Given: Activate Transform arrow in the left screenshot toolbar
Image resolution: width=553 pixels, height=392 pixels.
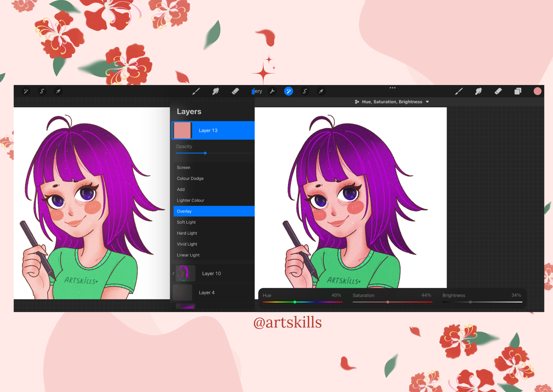Looking at the screenshot, I should (58, 91).
